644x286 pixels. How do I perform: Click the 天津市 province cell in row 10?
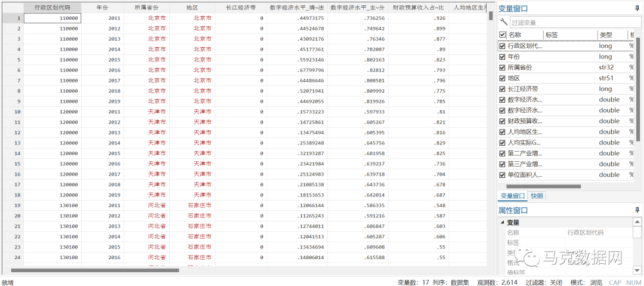(x=146, y=112)
